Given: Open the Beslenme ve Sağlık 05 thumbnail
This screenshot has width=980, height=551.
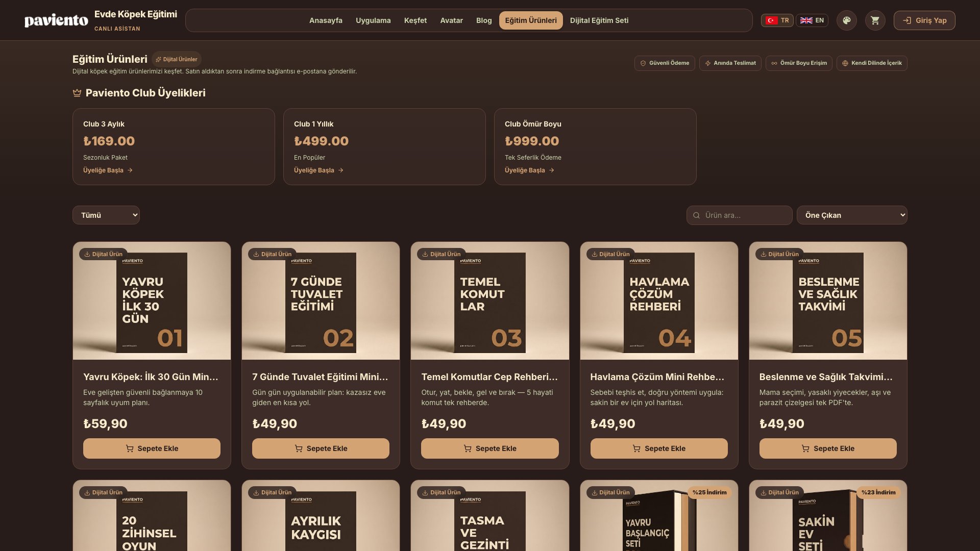Looking at the screenshot, I should [x=828, y=301].
